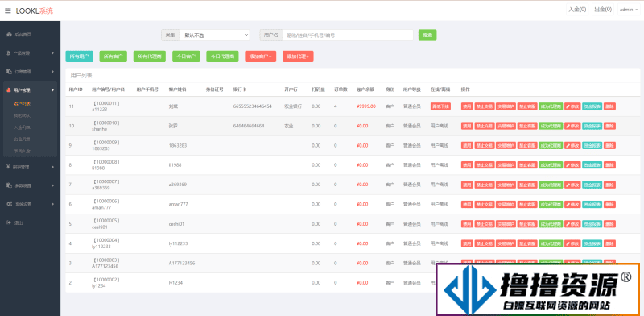
Task: Click 成为代理商 for user li1988
Action: click(x=551, y=165)
